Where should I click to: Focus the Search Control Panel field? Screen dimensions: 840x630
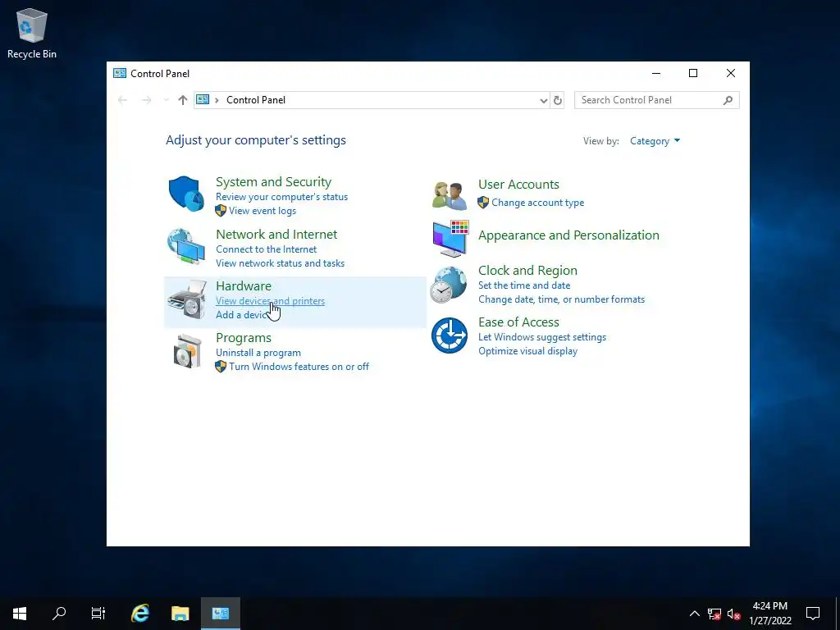pos(656,100)
